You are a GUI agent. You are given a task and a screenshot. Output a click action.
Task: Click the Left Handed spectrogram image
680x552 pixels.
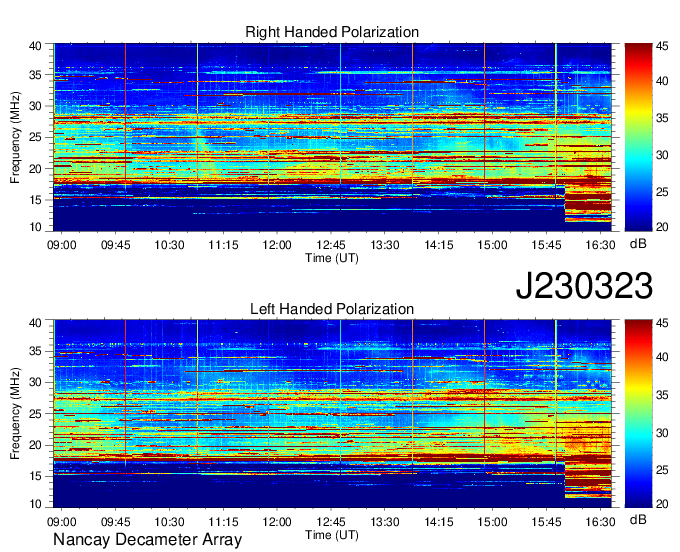point(332,414)
